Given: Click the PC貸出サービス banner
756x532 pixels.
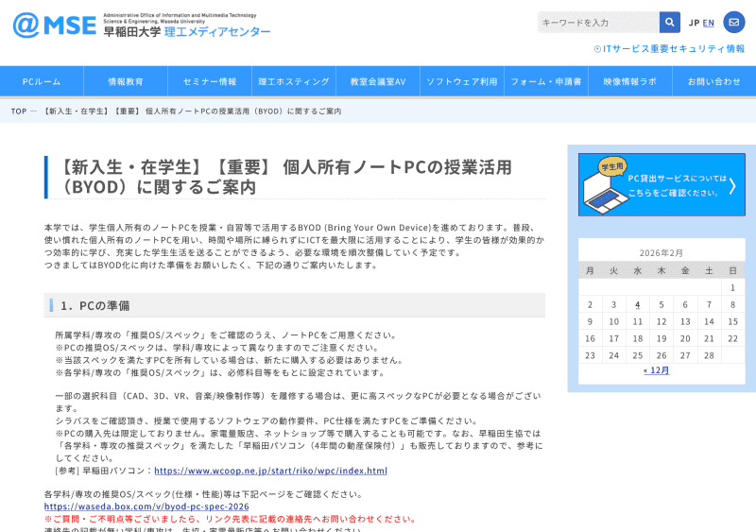Looking at the screenshot, I should tap(661, 184).
